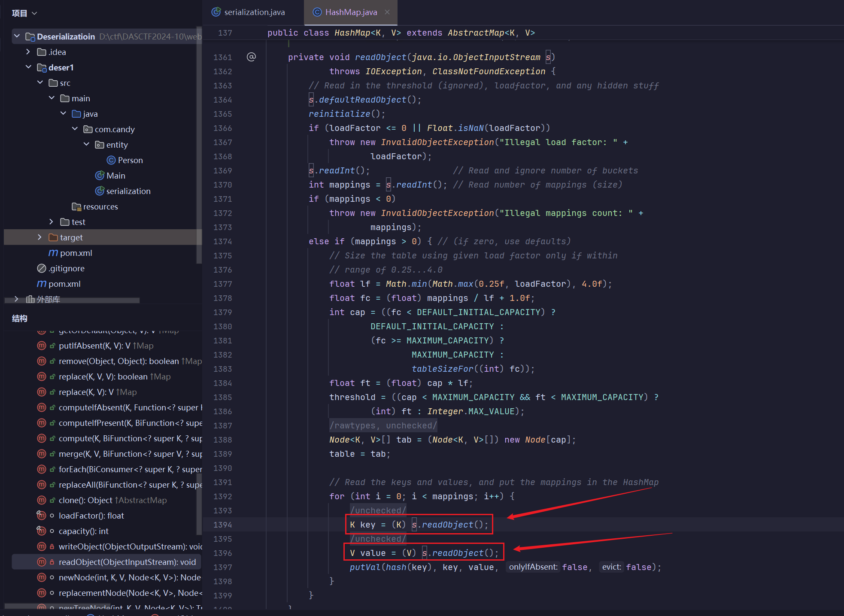This screenshot has height=616, width=844.
Task: Expand the test folder
Action: pos(52,222)
